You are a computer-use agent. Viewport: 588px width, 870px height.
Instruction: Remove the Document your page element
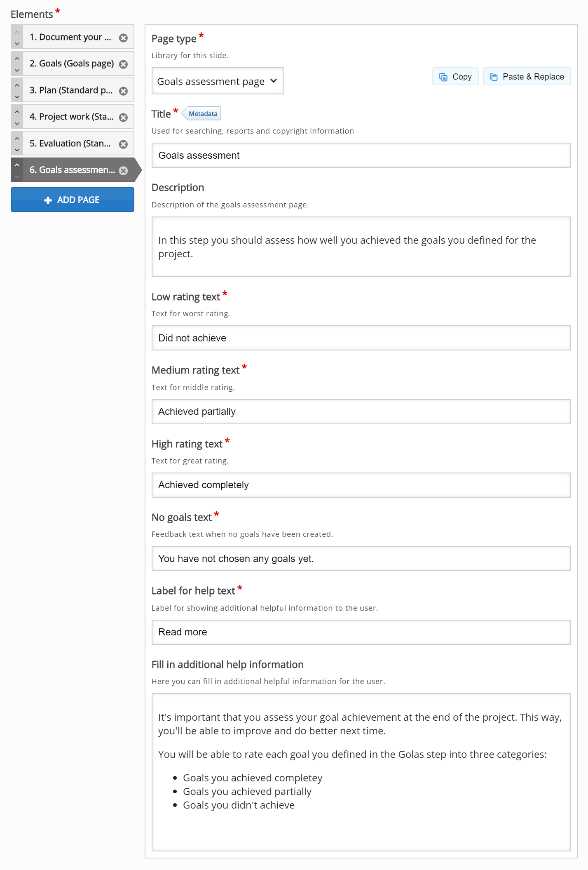pyautogui.click(x=123, y=38)
